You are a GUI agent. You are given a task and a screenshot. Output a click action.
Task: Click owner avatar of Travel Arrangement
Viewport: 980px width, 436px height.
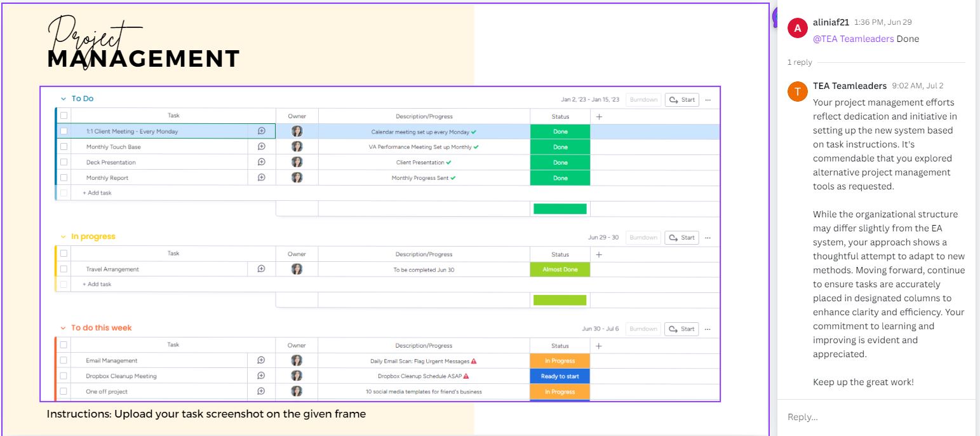pyautogui.click(x=297, y=269)
